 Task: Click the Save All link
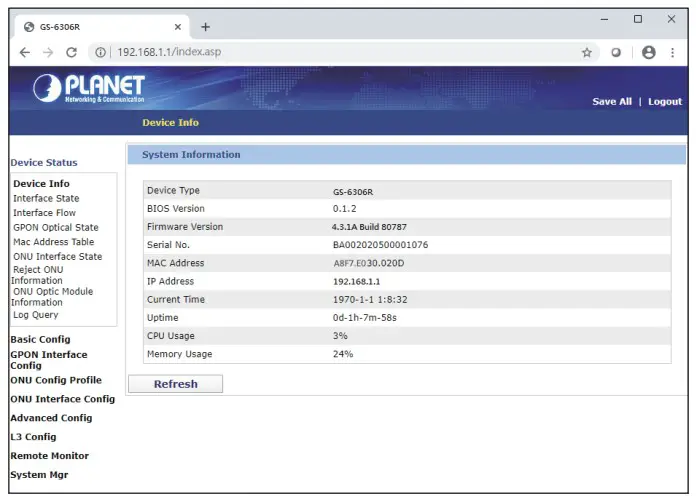pos(612,102)
